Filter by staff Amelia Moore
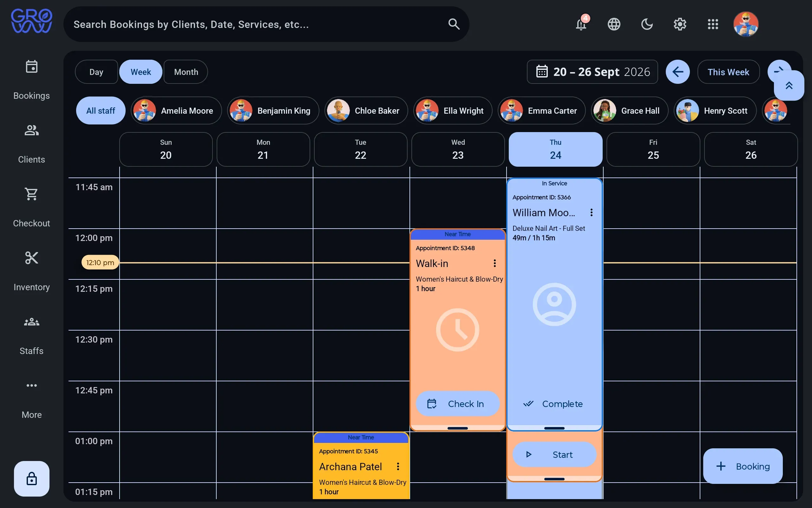Image resolution: width=812 pixels, height=508 pixels. click(x=176, y=110)
